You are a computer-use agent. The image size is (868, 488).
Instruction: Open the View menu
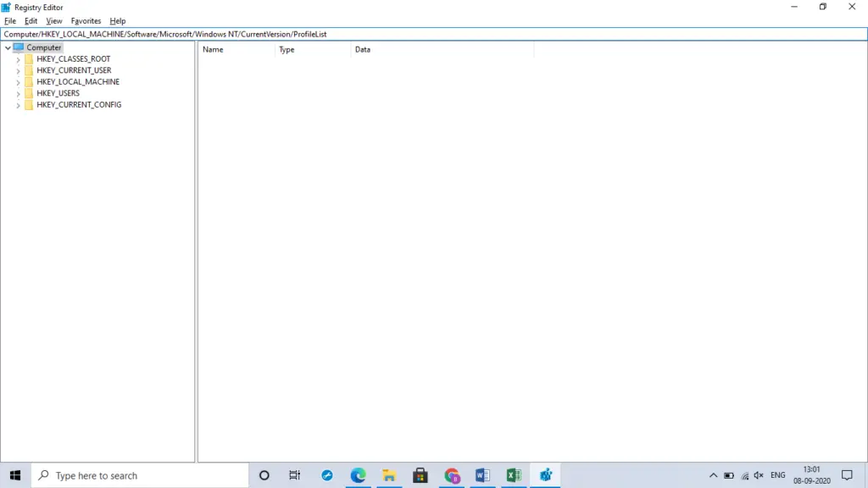53,21
